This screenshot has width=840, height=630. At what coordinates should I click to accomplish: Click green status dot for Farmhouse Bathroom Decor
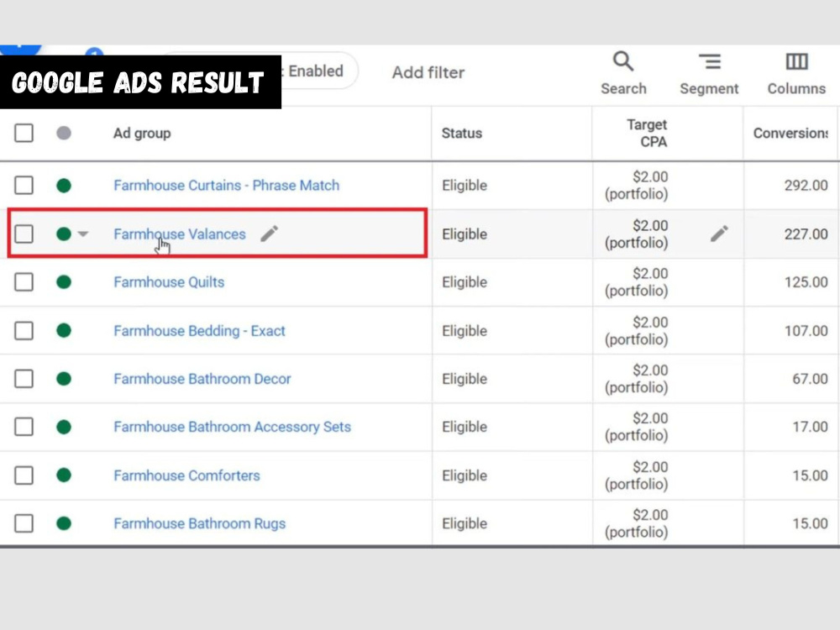coord(64,379)
